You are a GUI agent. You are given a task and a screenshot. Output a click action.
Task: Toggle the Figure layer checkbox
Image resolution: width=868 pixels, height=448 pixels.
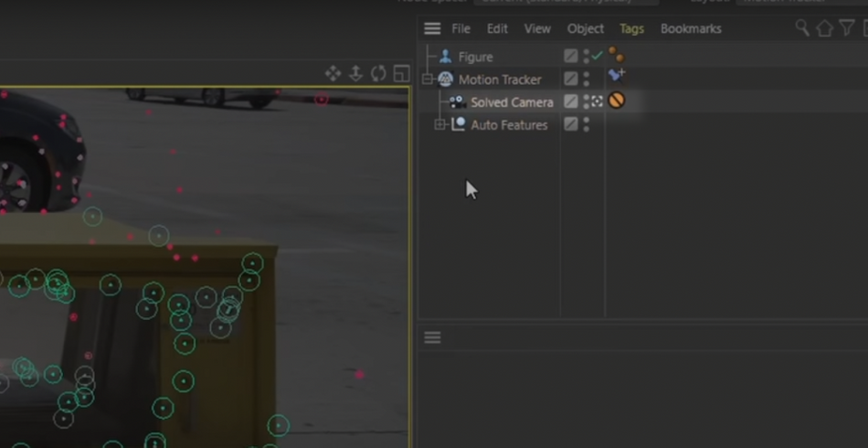(571, 56)
